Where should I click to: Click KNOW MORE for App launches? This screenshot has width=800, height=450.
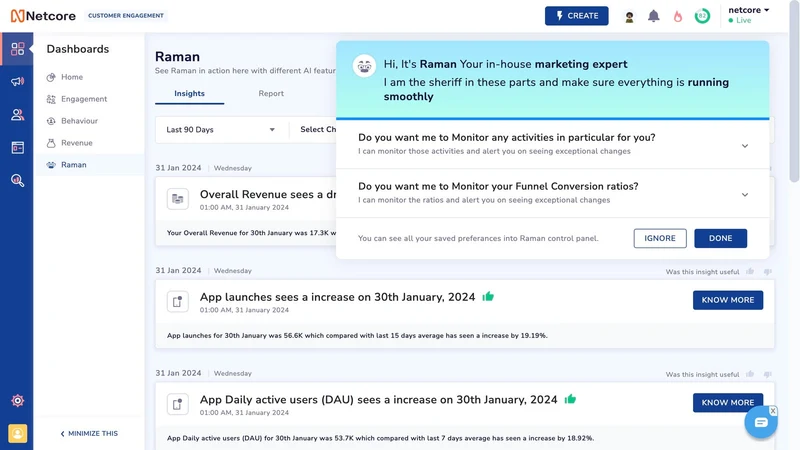point(728,300)
